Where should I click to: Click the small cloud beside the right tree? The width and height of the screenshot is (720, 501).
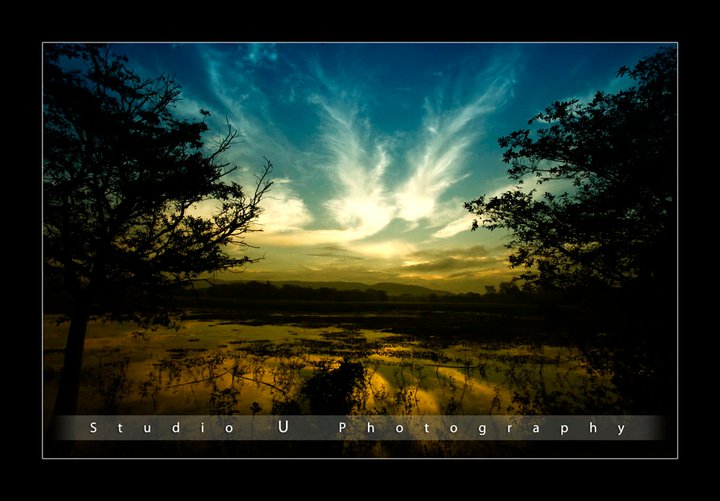pos(455,227)
